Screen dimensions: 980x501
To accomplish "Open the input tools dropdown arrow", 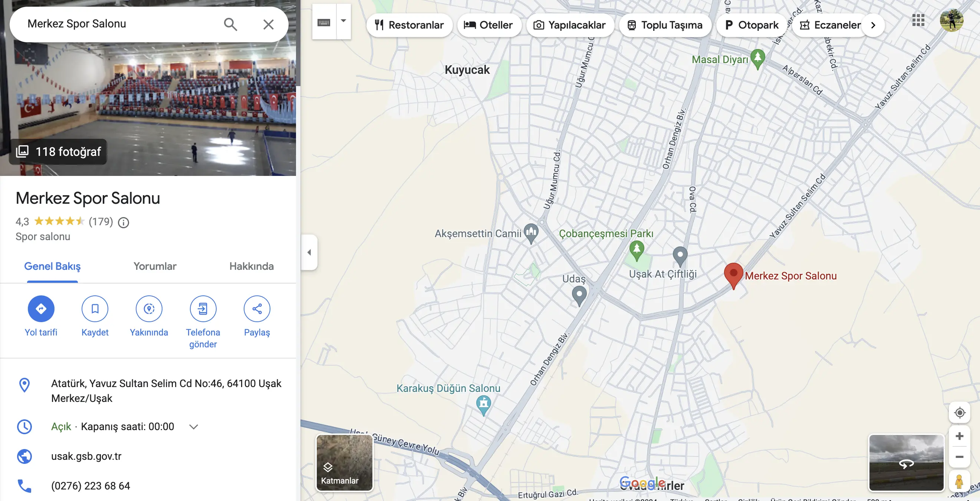I will coord(343,21).
